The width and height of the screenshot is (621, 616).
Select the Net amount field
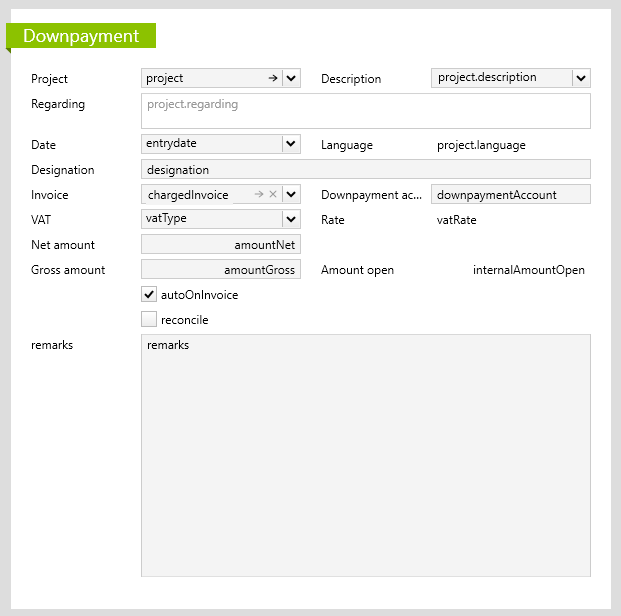(220, 244)
